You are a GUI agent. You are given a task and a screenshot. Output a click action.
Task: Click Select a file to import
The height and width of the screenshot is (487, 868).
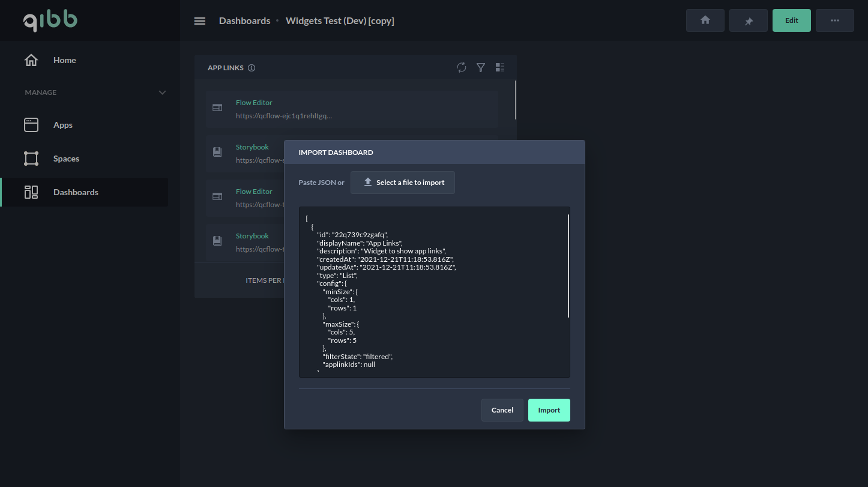coord(402,183)
